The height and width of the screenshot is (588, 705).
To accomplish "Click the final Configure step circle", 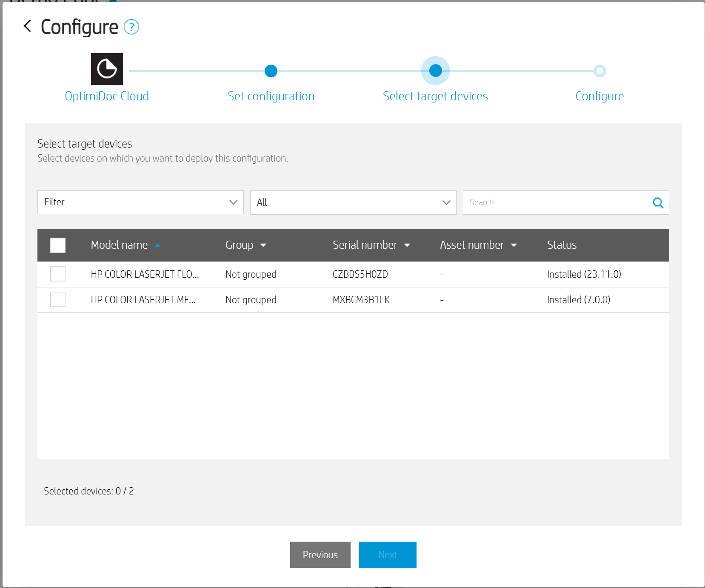I will click(599, 71).
